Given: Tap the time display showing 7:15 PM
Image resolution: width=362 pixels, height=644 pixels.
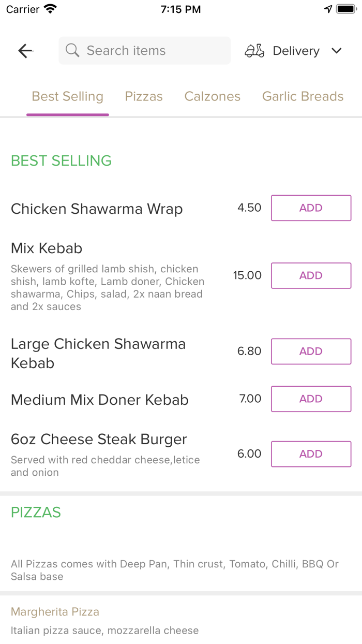Looking at the screenshot, I should [180, 9].
